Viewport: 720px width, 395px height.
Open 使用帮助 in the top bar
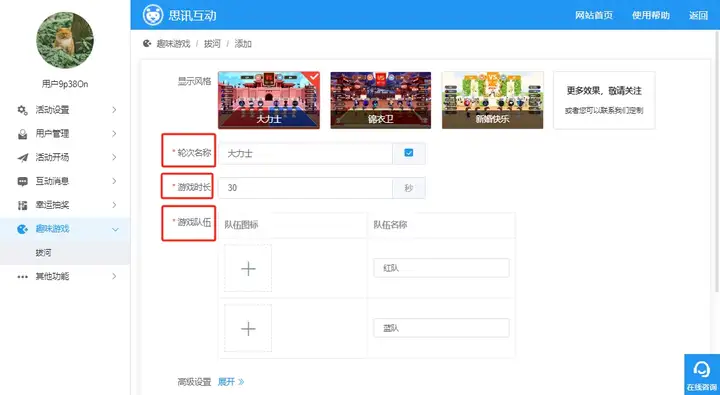pyautogui.click(x=651, y=15)
